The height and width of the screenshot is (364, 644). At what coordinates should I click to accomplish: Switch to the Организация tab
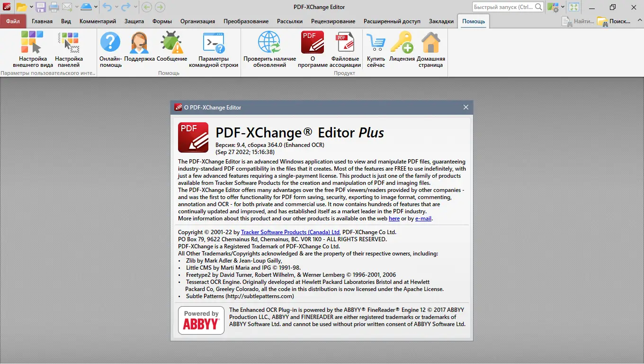(x=197, y=21)
